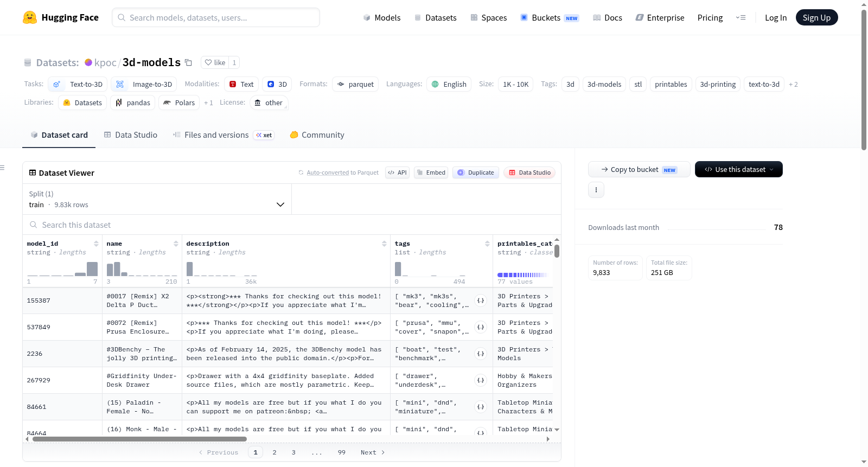Click the 3d-printing tag
This screenshot has height=467, width=868.
click(718, 84)
